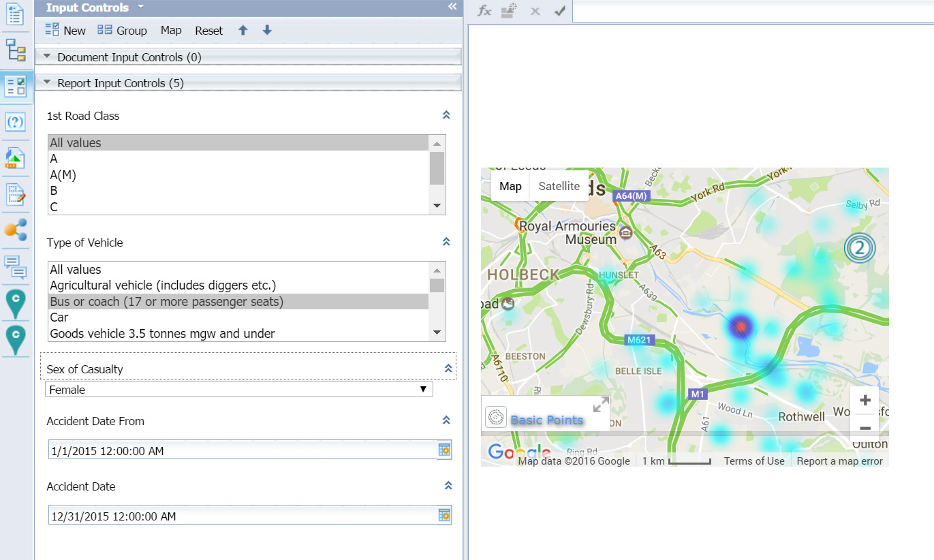934x560 pixels.
Task: Open the shared elements sidebar icon
Action: click(x=15, y=230)
